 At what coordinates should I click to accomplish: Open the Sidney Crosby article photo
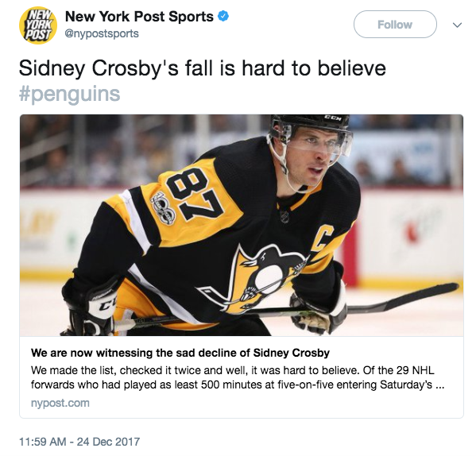pyautogui.click(x=242, y=225)
